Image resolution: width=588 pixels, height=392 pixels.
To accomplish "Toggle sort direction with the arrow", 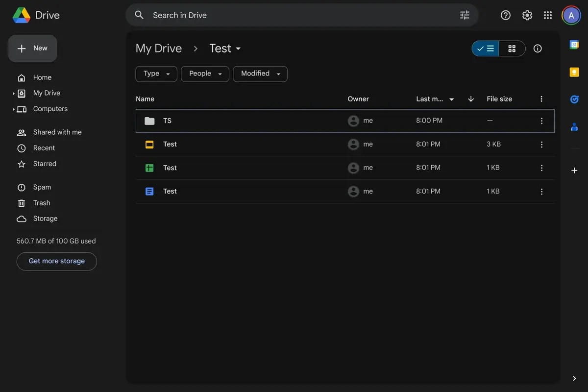I will tap(470, 98).
